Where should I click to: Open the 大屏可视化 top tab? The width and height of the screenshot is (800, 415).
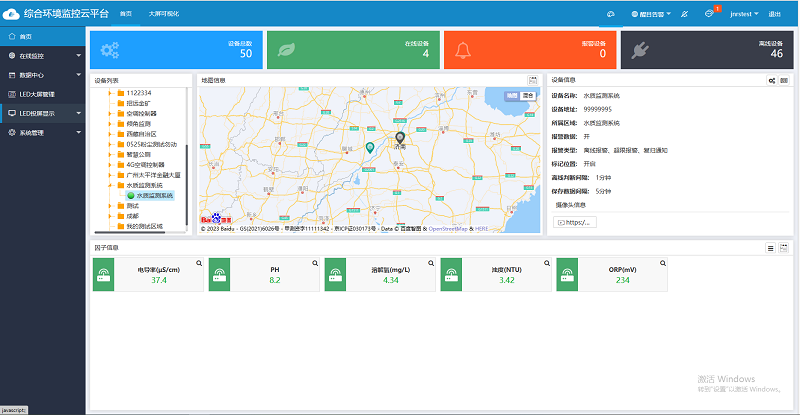pos(162,14)
